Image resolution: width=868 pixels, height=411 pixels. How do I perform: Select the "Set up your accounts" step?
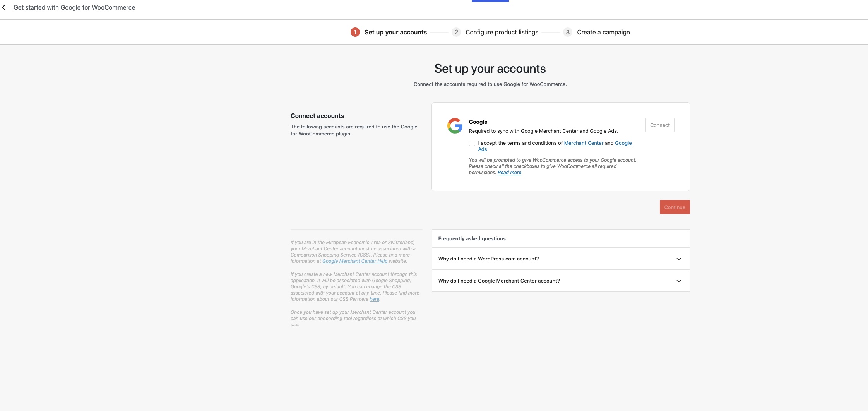395,32
